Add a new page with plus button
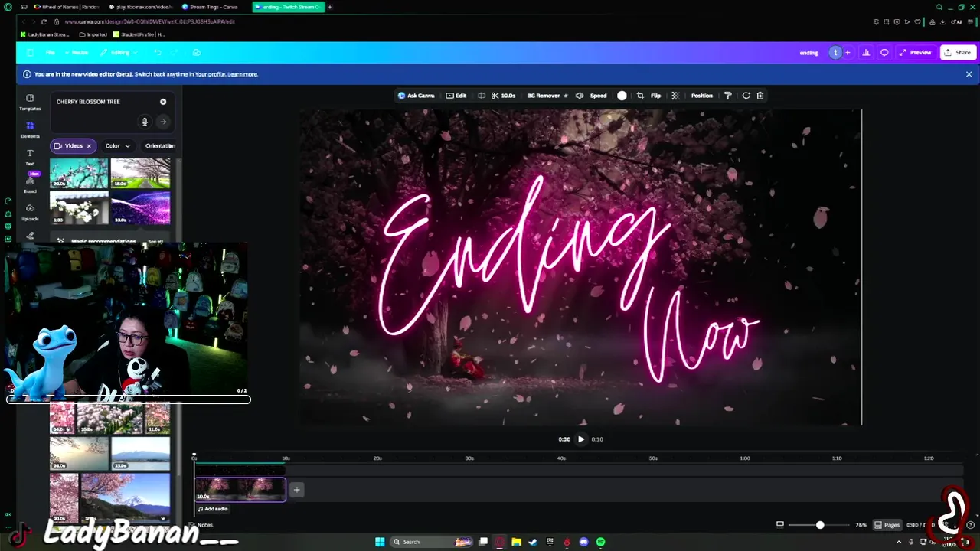Screen dimensions: 980x551 pos(296,490)
